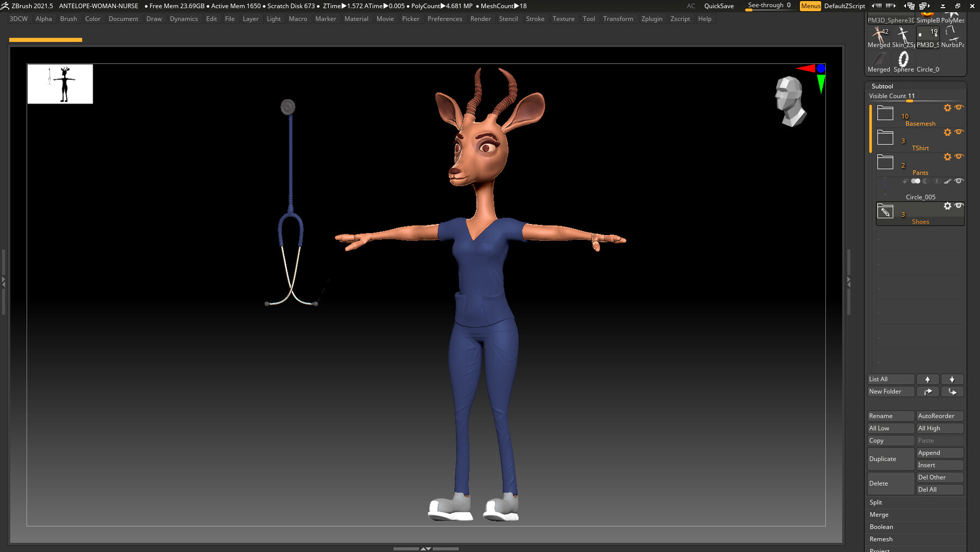Expand the TShirt folder icon

[885, 137]
